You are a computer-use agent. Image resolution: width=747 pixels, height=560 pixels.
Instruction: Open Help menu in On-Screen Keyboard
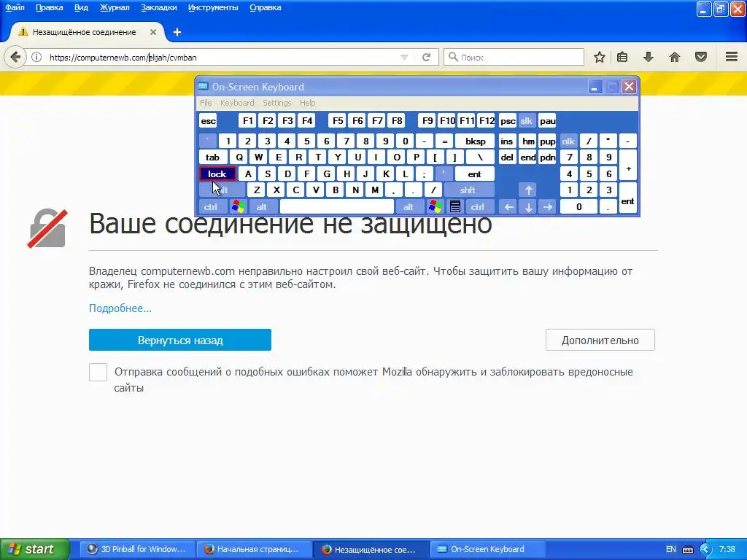[307, 103]
